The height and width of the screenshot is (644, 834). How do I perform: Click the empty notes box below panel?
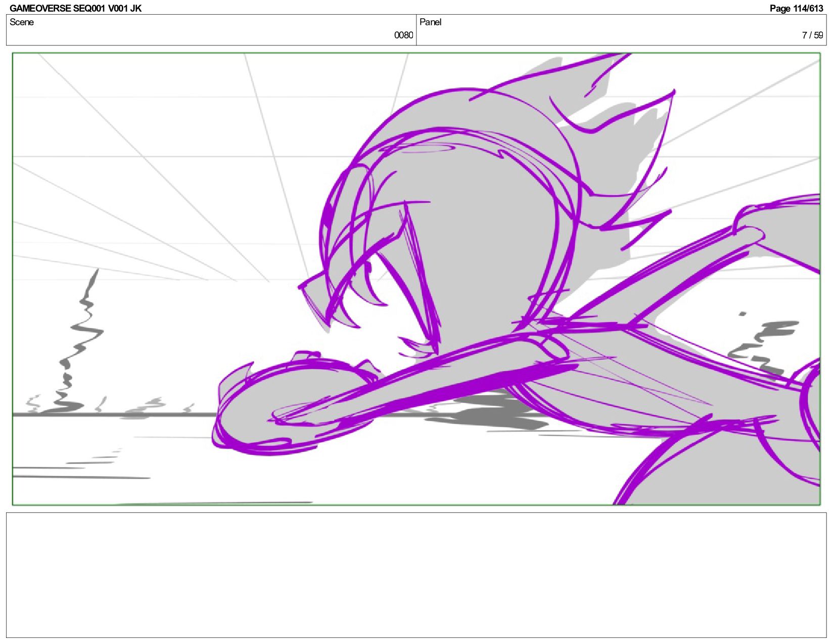coord(416,575)
